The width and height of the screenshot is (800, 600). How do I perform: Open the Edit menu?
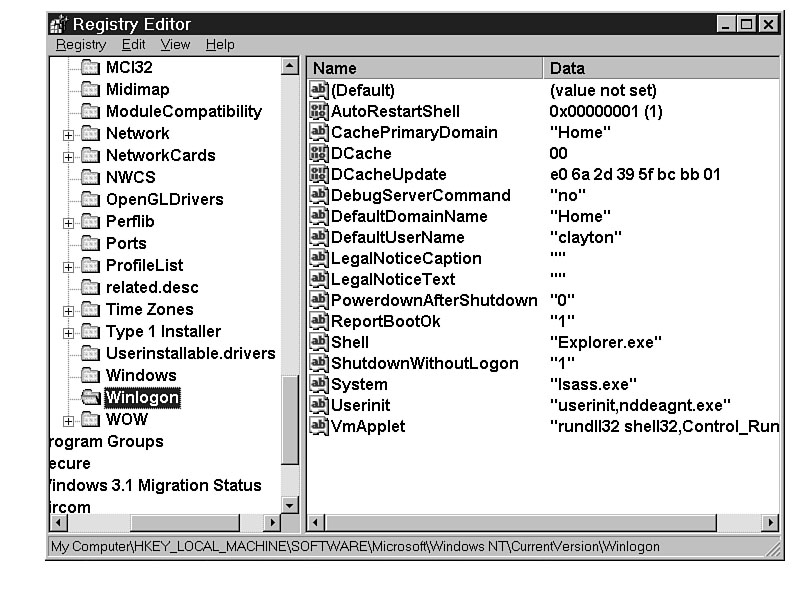pos(133,45)
